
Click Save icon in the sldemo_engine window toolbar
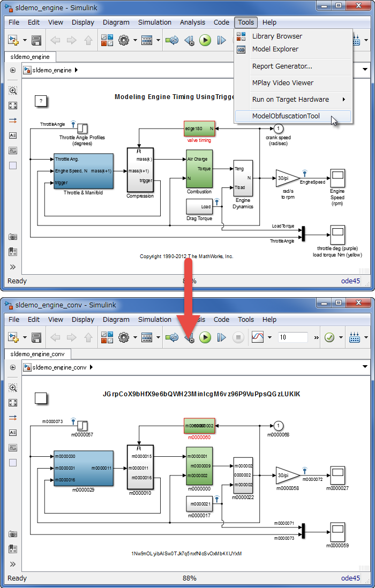coord(36,40)
